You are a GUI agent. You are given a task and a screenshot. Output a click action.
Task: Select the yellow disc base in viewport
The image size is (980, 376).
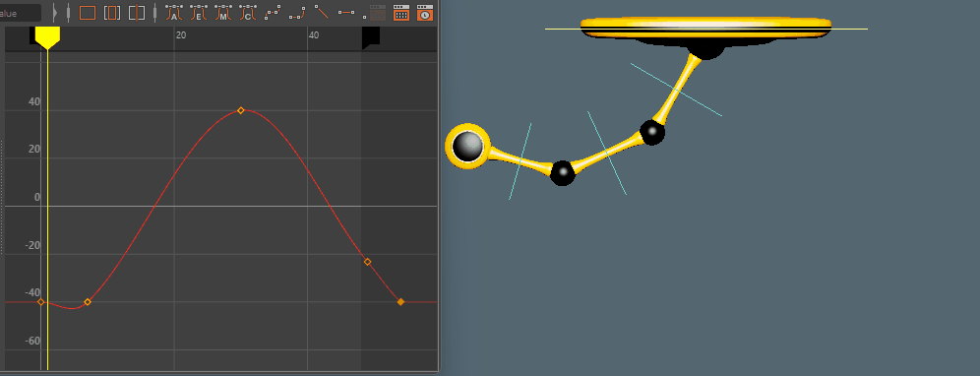pyautogui.click(x=706, y=27)
